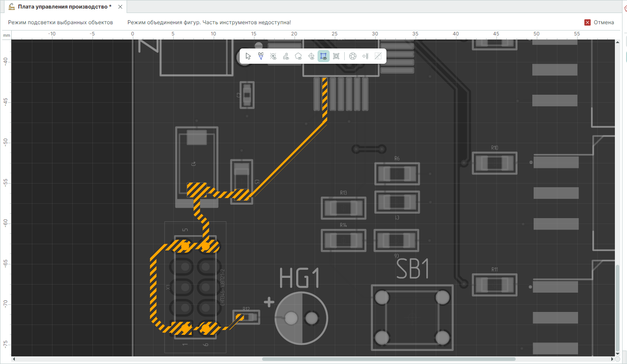Toggle polygon visibility eye icon
Screen dimensions: 627x364
(298, 56)
